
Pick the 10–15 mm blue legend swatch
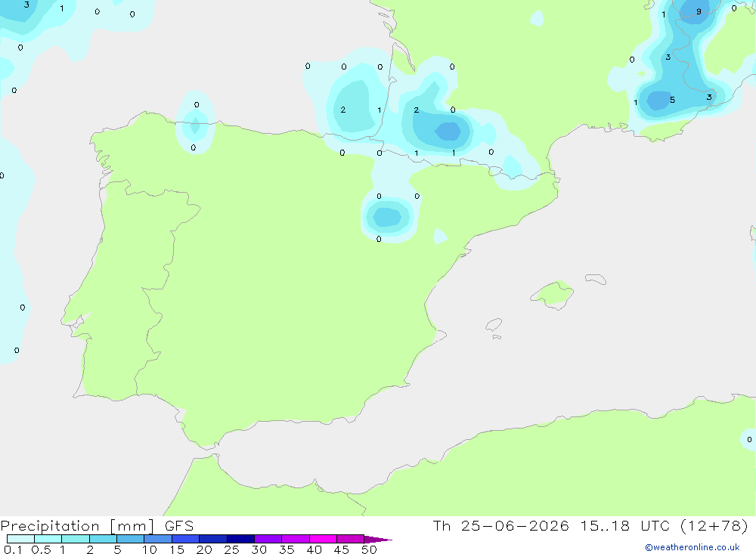(x=158, y=539)
